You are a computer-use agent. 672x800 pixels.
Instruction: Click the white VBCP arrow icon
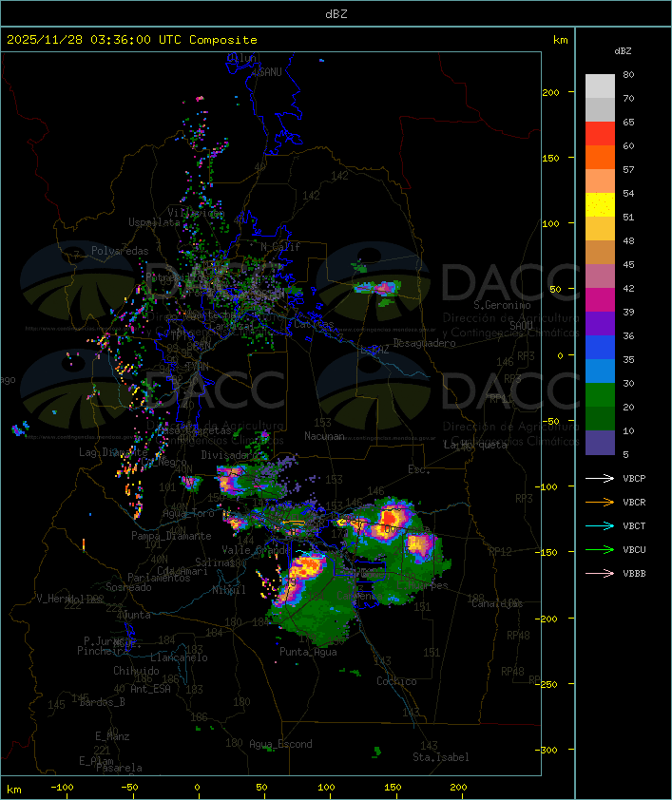(x=600, y=478)
